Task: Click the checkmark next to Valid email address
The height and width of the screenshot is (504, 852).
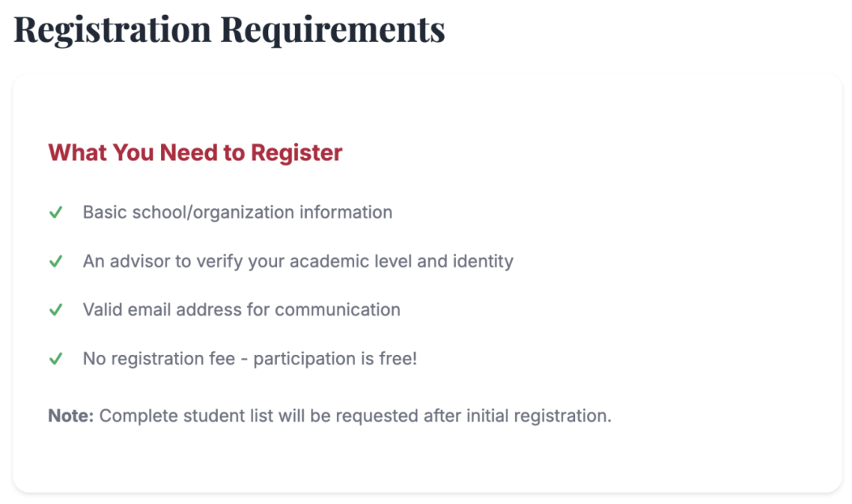Action: click(x=56, y=311)
